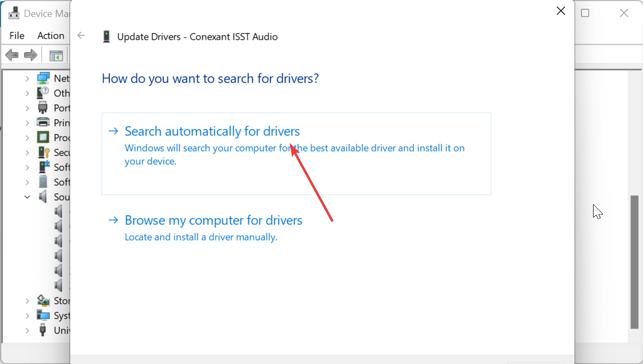The width and height of the screenshot is (643, 364).
Task: Select the 'Syst' tree label
Action: tap(61, 315)
